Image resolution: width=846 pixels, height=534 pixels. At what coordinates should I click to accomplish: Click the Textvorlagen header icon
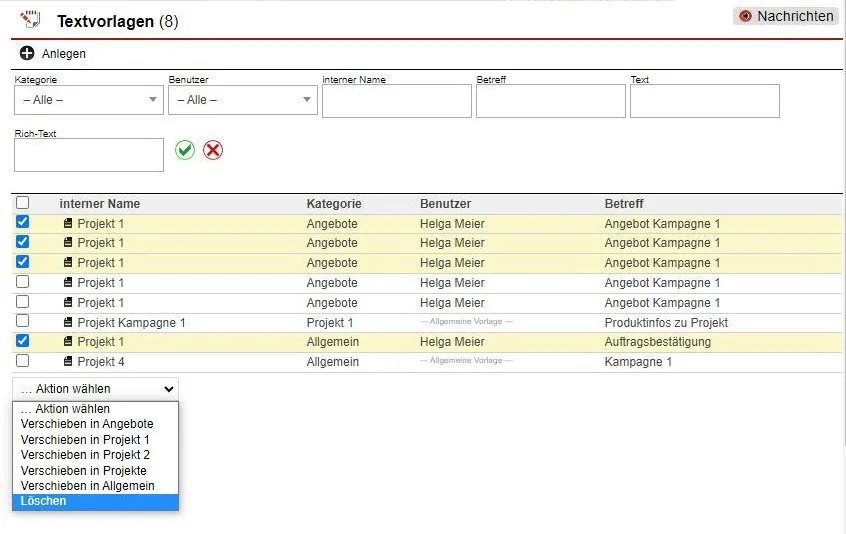30,17
